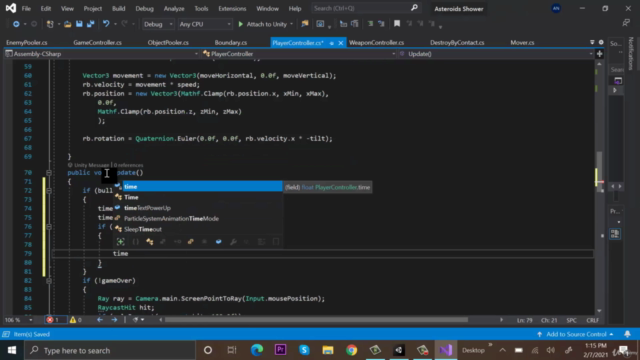
Task: Click the taskbar search box
Action: click(x=110, y=350)
